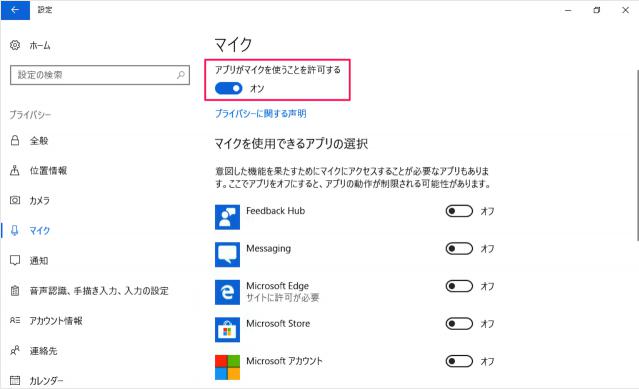The height and width of the screenshot is (389, 639).
Task: Enable microphone for Microsoft Edge
Action: point(459,286)
